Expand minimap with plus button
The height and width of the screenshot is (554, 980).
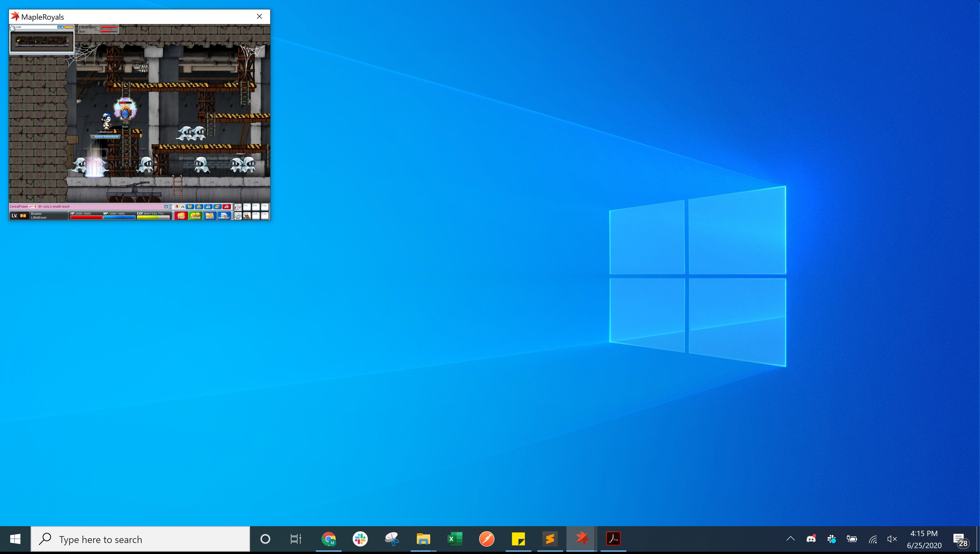[63, 27]
